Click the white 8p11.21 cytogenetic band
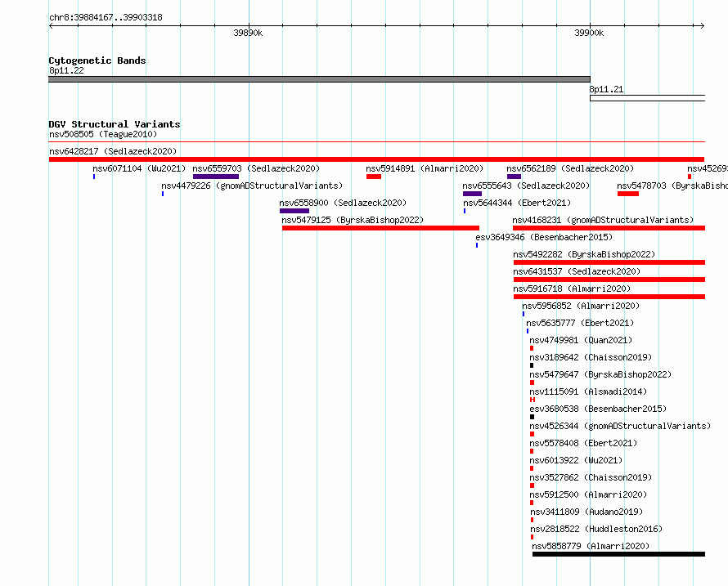The image size is (728, 586). 648,98
